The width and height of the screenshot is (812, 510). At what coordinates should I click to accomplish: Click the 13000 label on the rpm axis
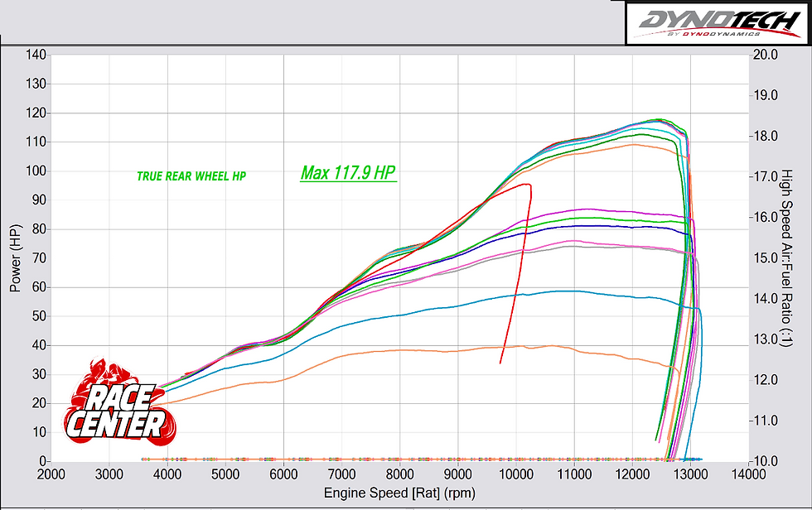click(x=689, y=474)
